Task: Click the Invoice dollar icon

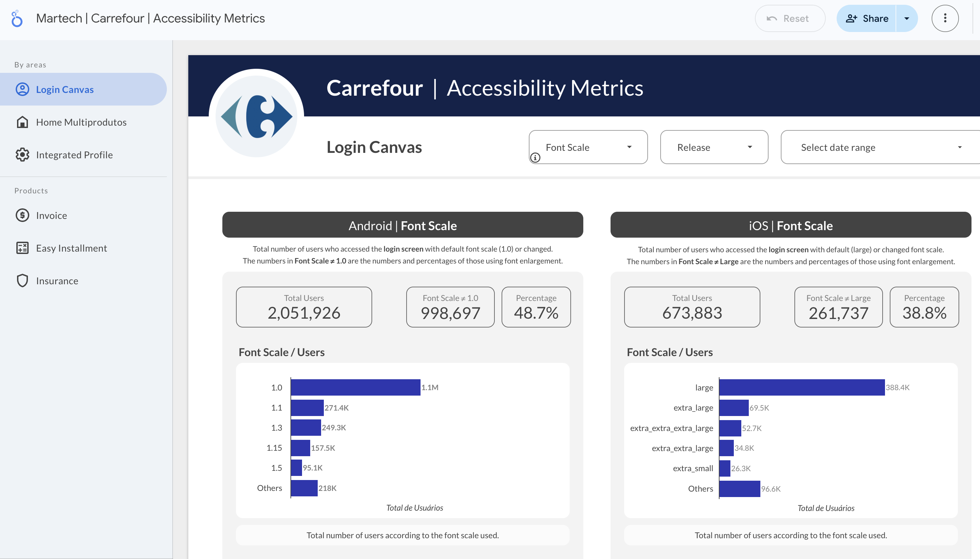Action: pos(22,215)
